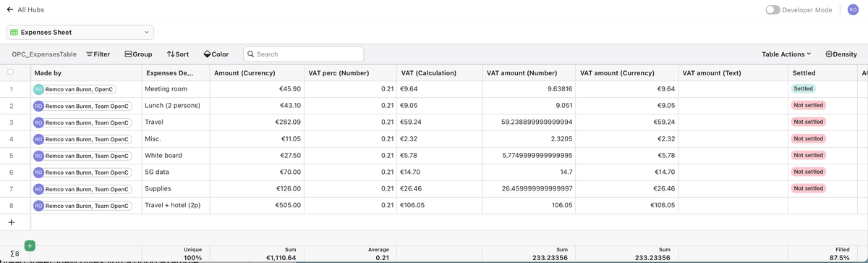Open the Group options
Screen dimensions: 868x263
click(x=138, y=54)
